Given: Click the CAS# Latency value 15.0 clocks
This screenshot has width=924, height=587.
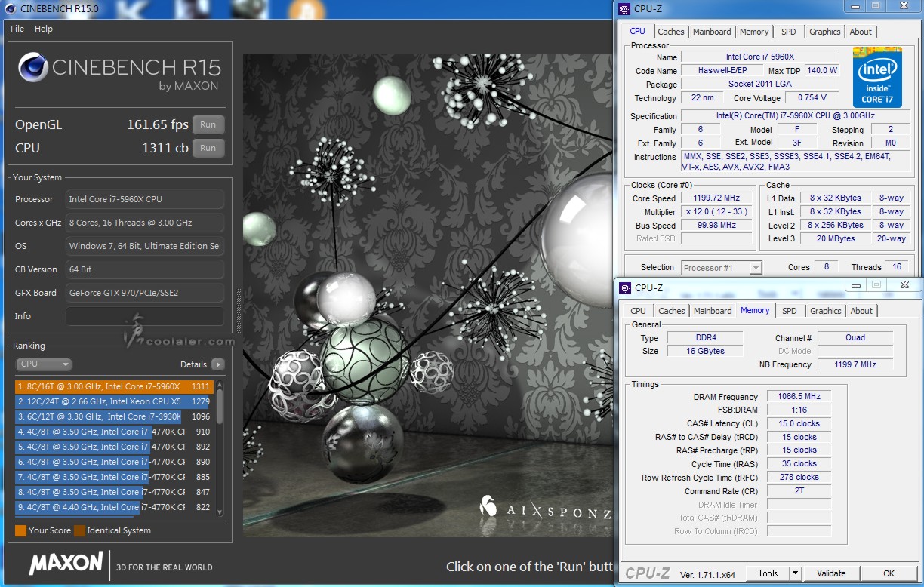Looking at the screenshot, I should pos(799,423).
